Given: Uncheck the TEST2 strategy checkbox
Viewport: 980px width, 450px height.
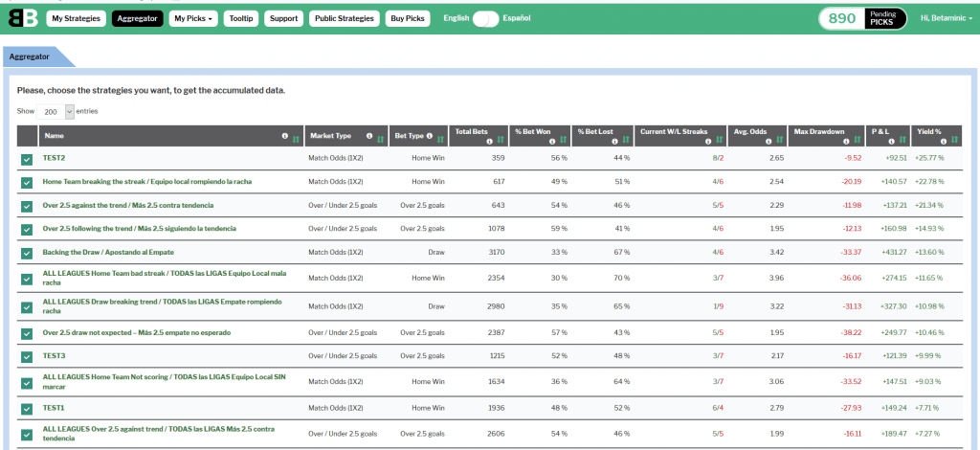Looking at the screenshot, I should tap(26, 160).
